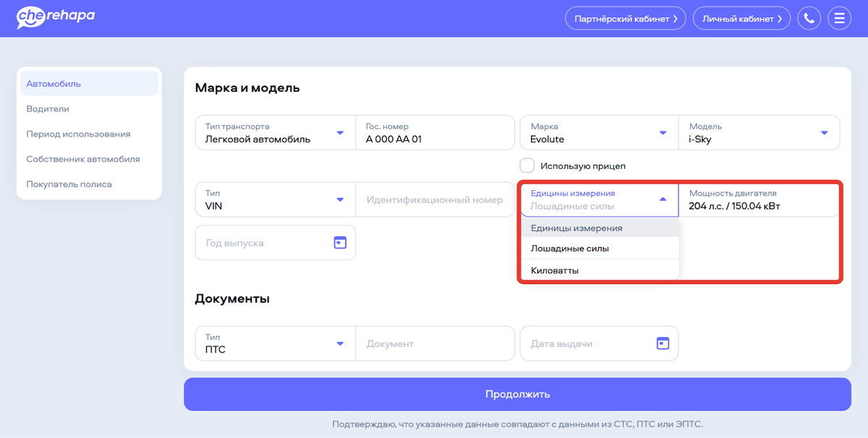Select Киловатты option in list
This screenshot has height=438, width=868.
click(600, 270)
